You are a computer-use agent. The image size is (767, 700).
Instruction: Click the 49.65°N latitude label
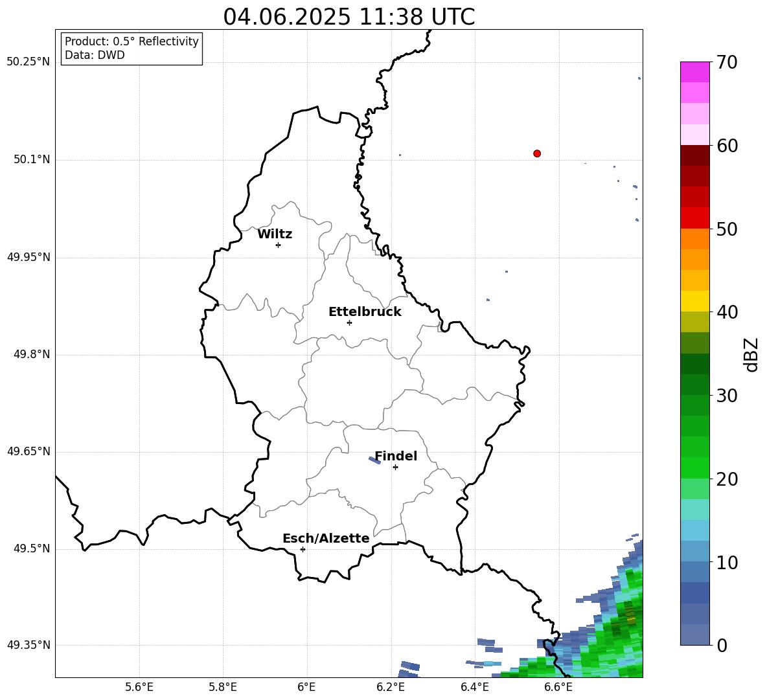pyautogui.click(x=29, y=451)
